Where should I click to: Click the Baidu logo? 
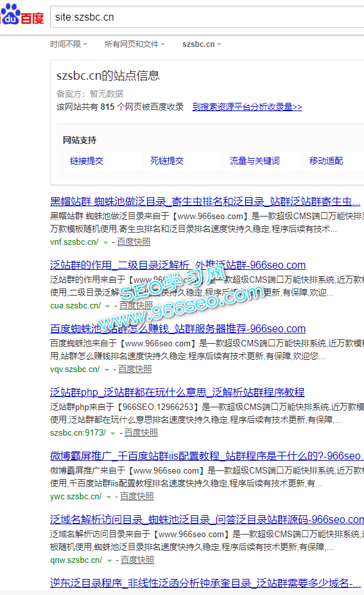click(x=22, y=15)
